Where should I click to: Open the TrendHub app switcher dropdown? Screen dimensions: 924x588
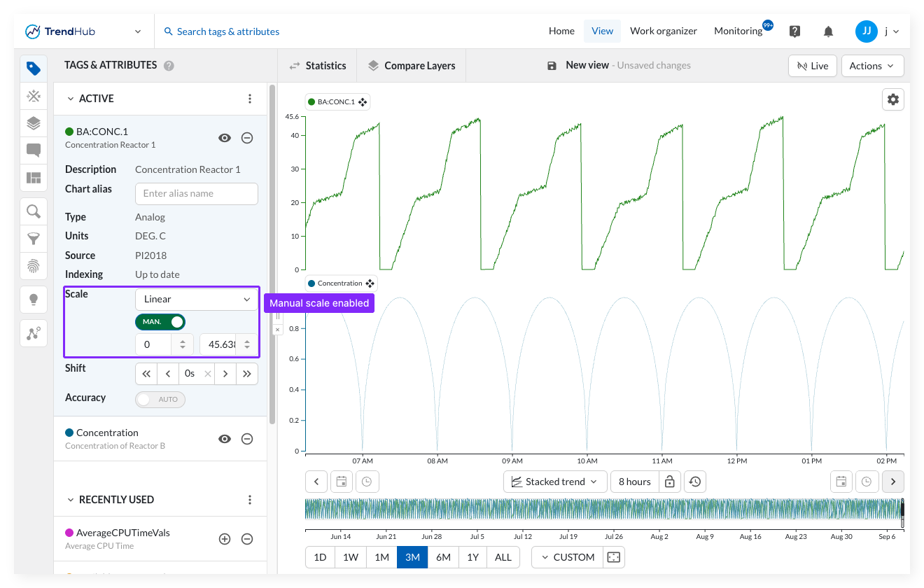(138, 31)
